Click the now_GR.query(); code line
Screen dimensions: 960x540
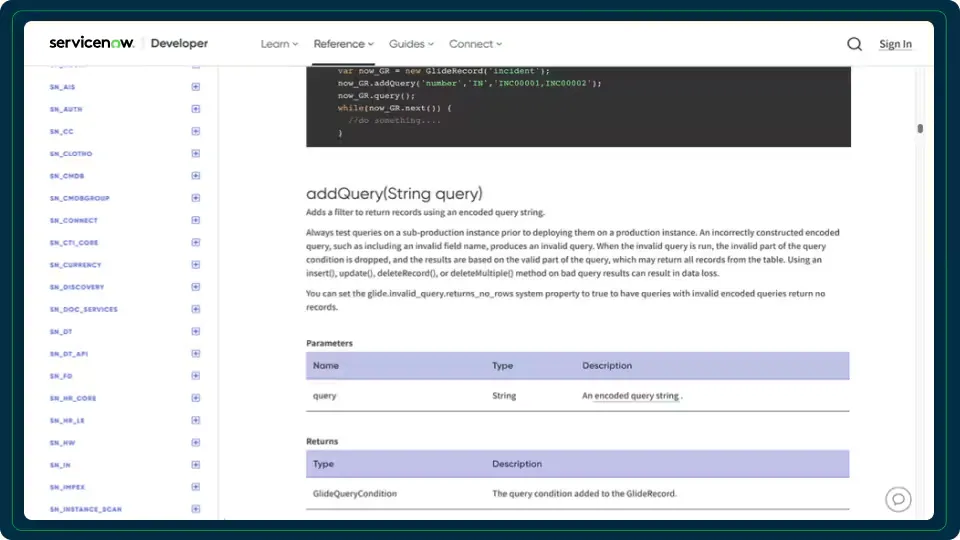(x=376, y=96)
